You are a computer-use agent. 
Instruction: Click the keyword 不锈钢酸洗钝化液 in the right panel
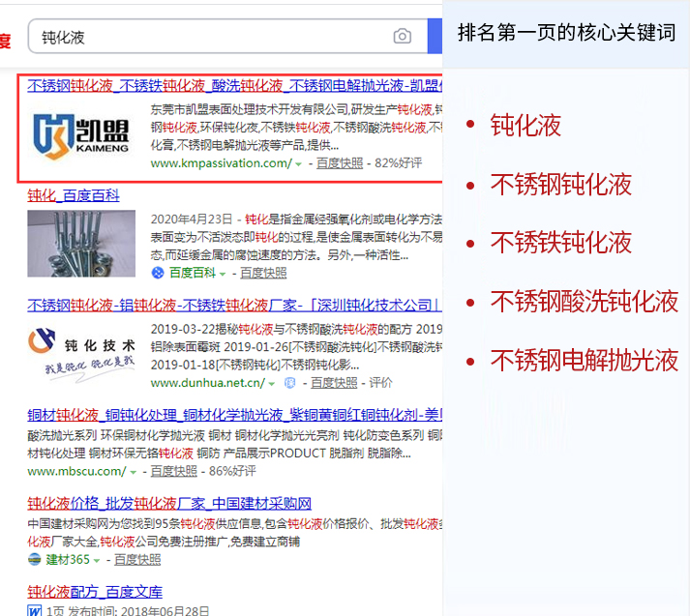[585, 302]
